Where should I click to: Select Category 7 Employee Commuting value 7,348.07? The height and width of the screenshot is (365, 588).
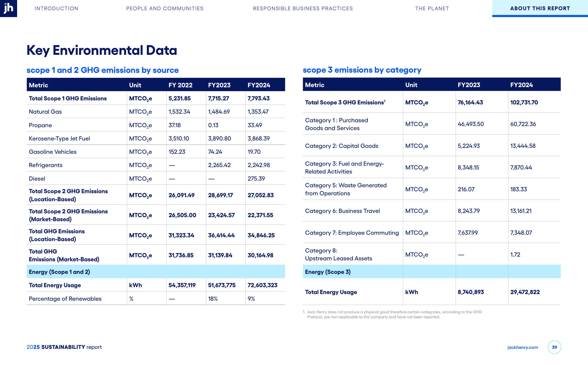pos(521,233)
